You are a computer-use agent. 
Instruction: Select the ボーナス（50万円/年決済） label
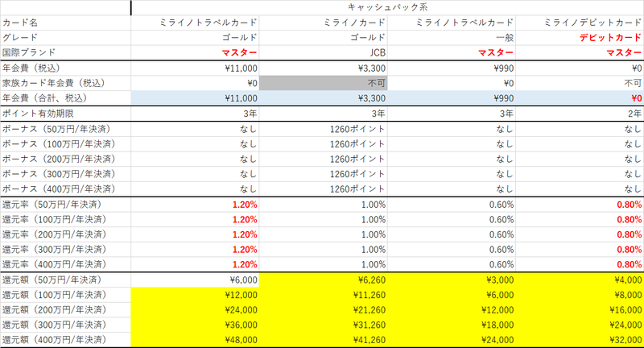[x=56, y=129]
